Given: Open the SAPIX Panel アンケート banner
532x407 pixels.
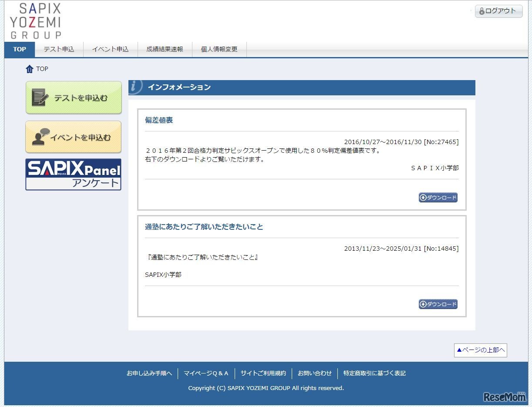Looking at the screenshot, I should [73, 175].
